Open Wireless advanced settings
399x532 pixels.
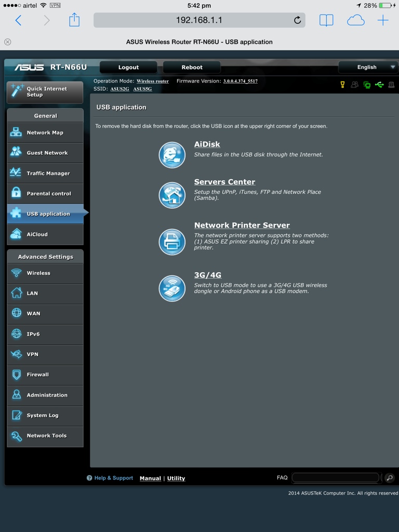(45, 273)
